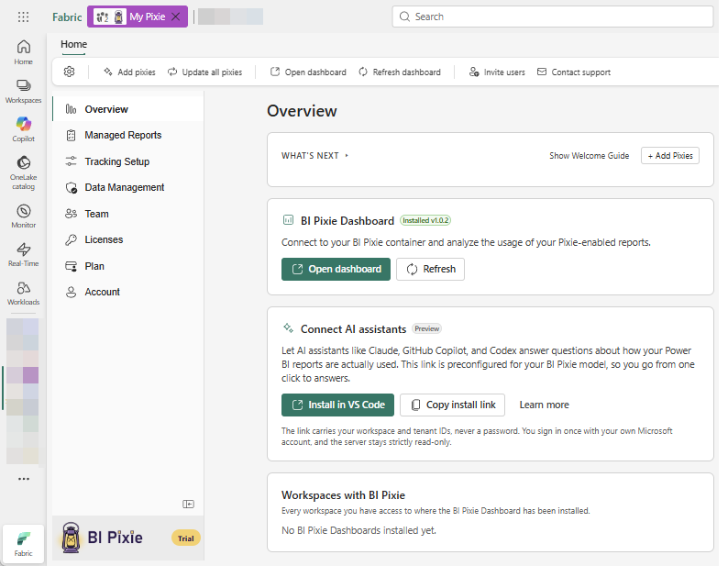728x566 pixels.
Task: Open Monitor in left rail
Action: [23, 216]
